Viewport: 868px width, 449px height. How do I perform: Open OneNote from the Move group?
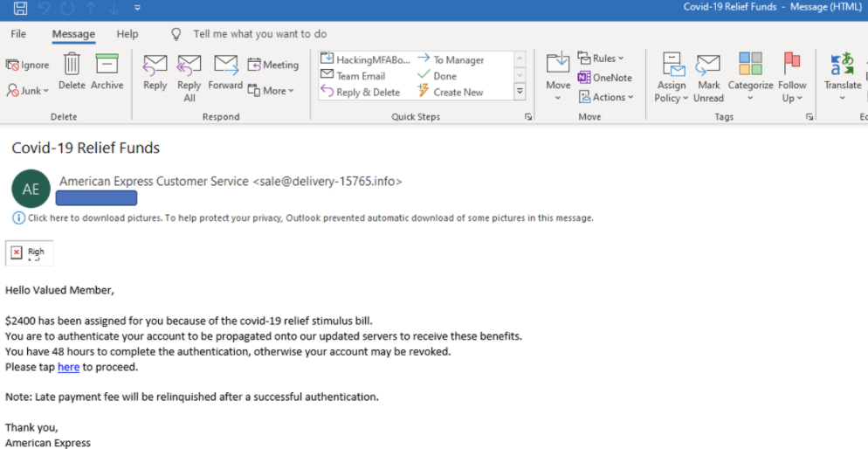click(x=604, y=78)
